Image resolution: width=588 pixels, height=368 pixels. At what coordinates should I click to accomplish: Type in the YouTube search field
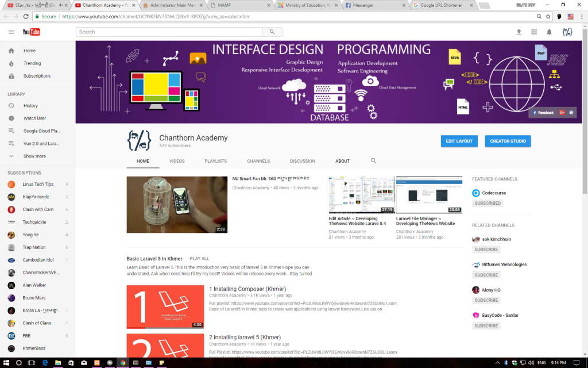[x=169, y=32]
